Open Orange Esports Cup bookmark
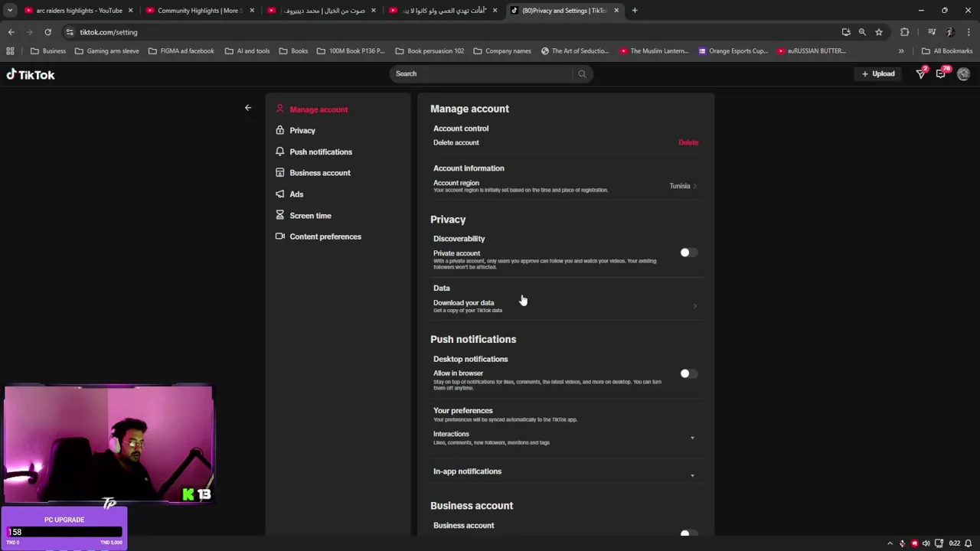This screenshot has width=980, height=551. (733, 51)
